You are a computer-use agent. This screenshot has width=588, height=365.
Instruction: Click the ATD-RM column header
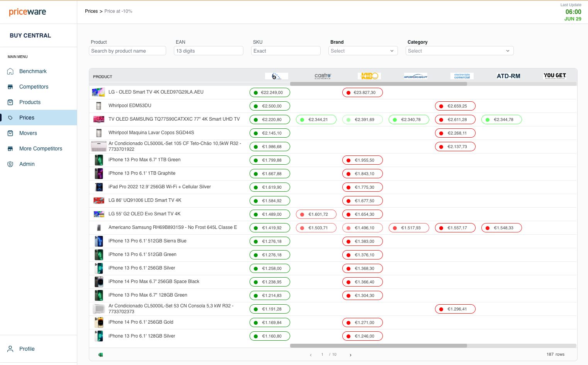point(508,76)
